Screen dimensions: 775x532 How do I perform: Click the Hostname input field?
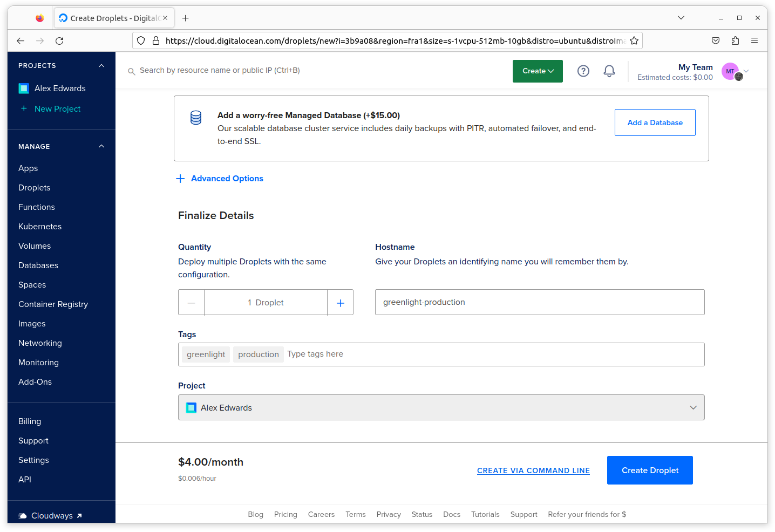point(539,302)
